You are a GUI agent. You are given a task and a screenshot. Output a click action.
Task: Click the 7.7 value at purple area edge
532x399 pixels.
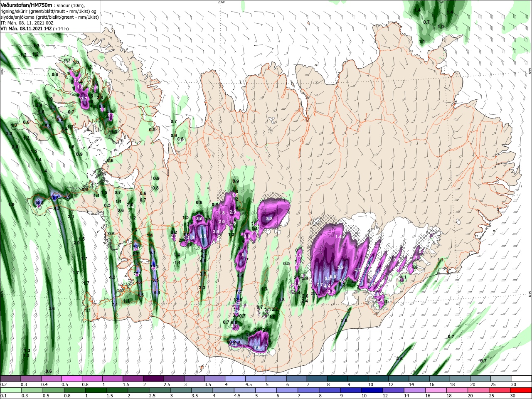(320, 285)
